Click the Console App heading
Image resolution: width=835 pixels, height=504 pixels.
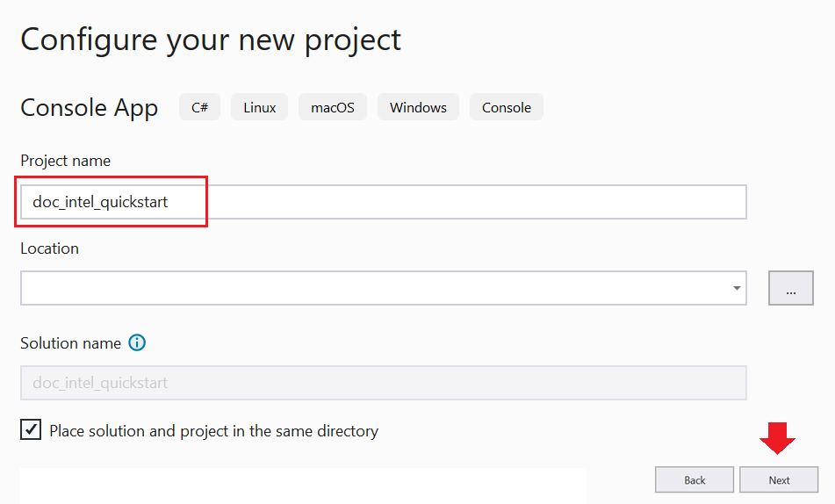90,108
